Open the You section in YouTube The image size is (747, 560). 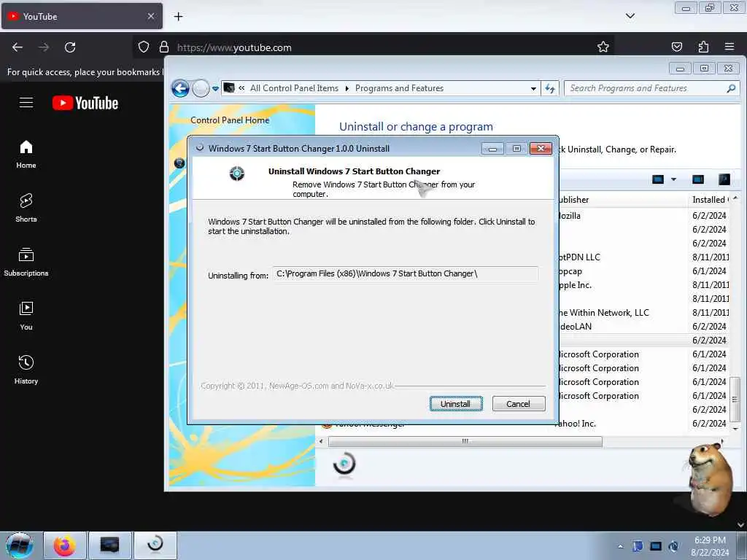click(26, 316)
